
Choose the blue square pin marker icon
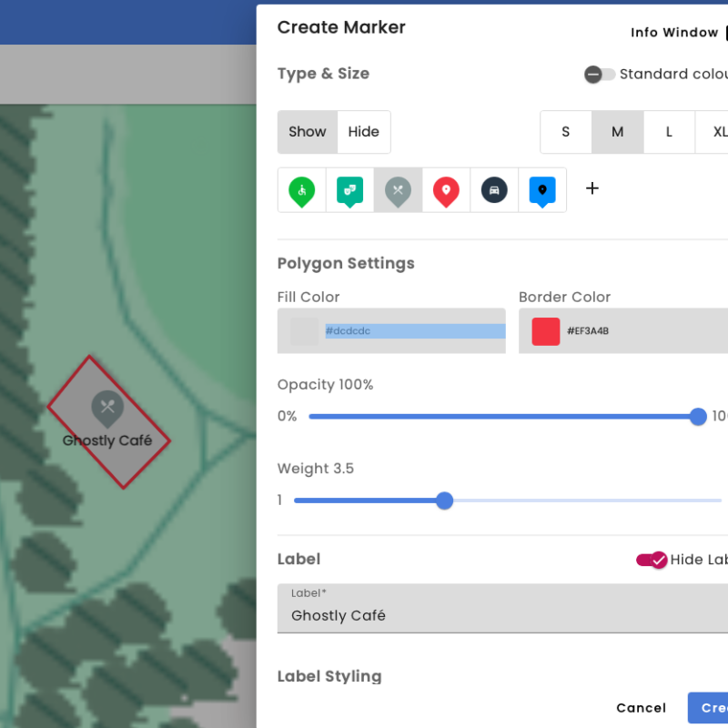[542, 190]
